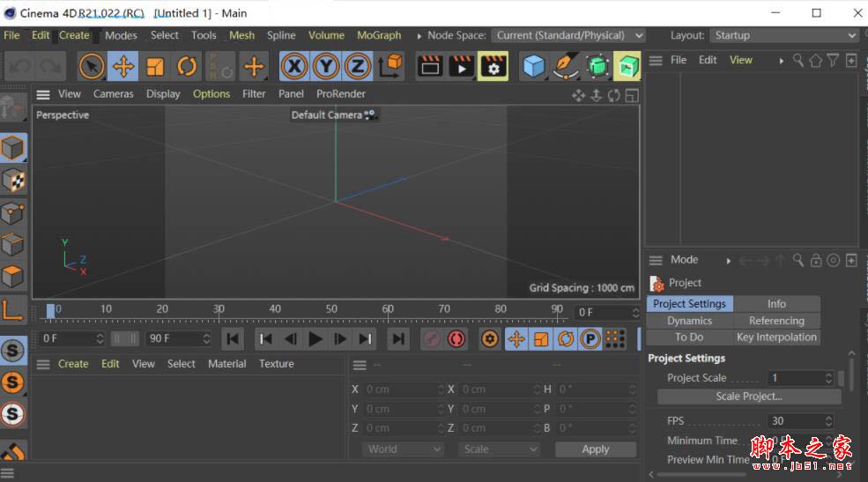Select the Rotate tool in the toolbar
868x482 pixels.
click(187, 67)
